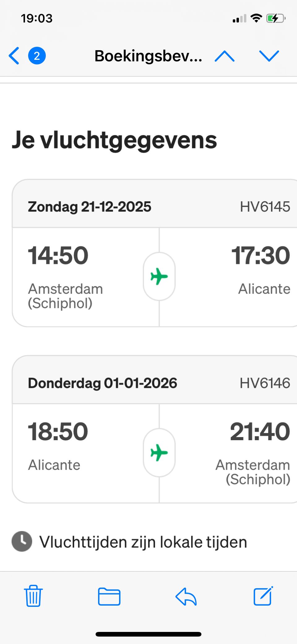This screenshot has width=297, height=644.
Task: Tap the blue unread count badge
Action: pos(37,56)
